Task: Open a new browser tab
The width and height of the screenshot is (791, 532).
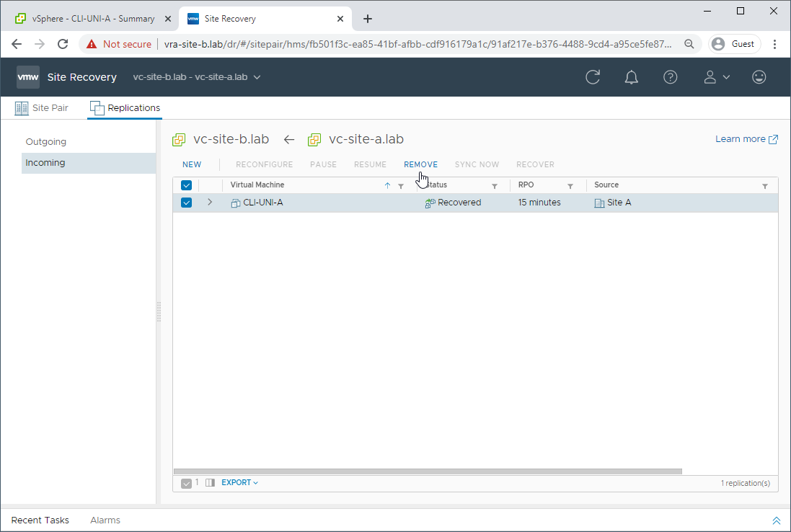Action: pos(368,19)
